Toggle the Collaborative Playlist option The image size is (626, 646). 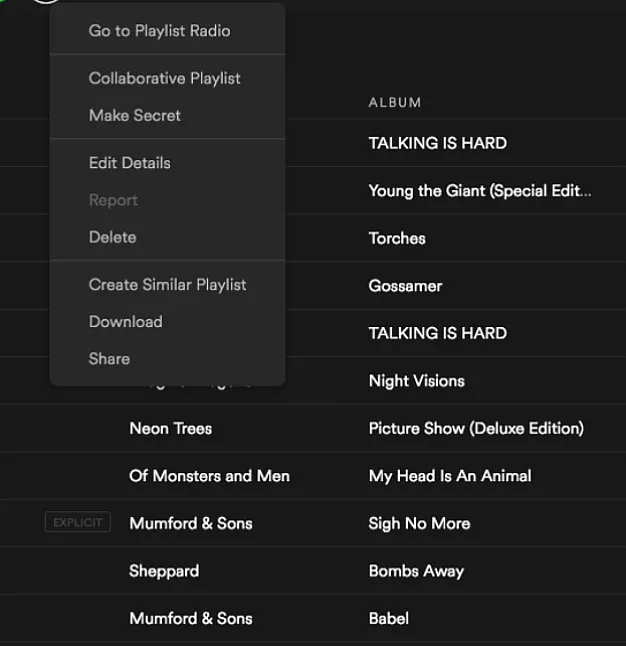[164, 78]
